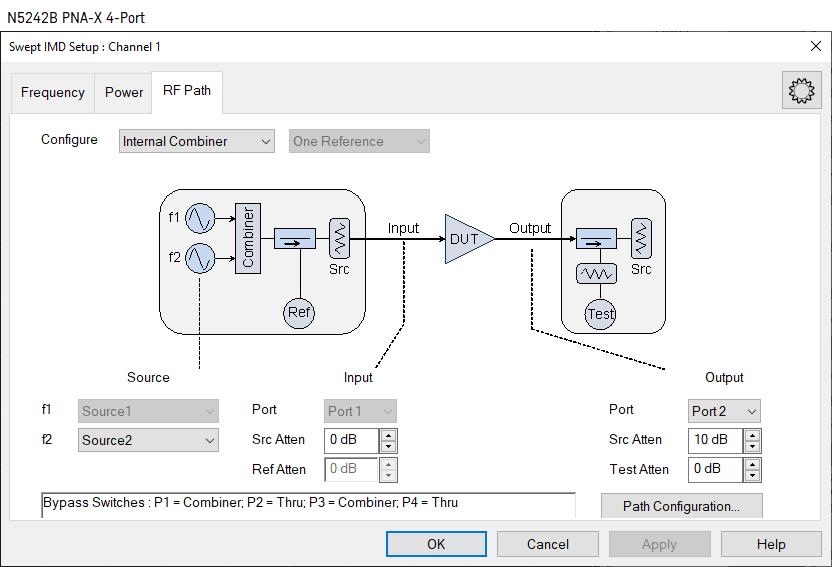Click the Ref receiver circle

pyautogui.click(x=299, y=312)
